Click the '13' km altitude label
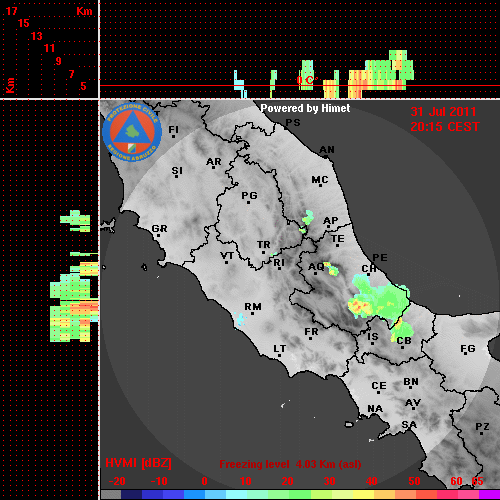This screenshot has height=500, width=500. coord(37,36)
